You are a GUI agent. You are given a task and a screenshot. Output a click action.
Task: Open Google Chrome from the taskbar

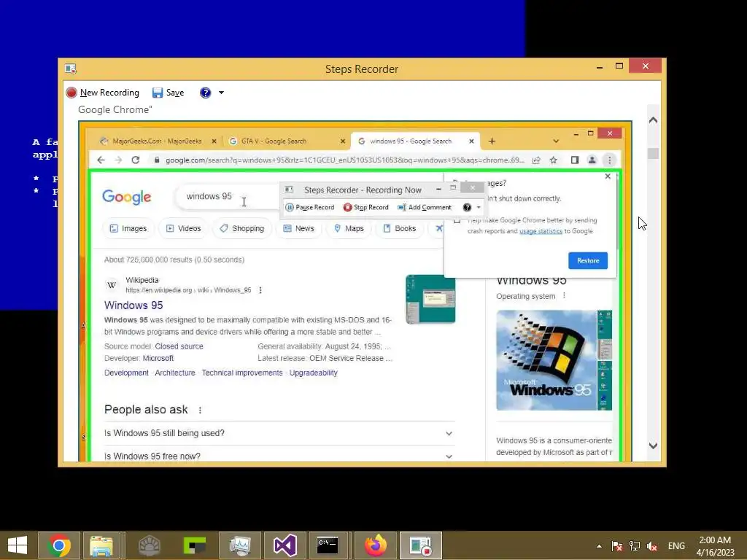click(59, 545)
